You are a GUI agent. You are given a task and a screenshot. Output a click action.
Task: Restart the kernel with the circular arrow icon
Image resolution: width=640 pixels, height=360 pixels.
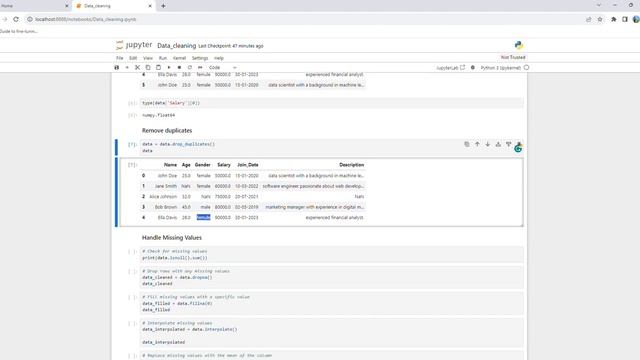pos(190,67)
